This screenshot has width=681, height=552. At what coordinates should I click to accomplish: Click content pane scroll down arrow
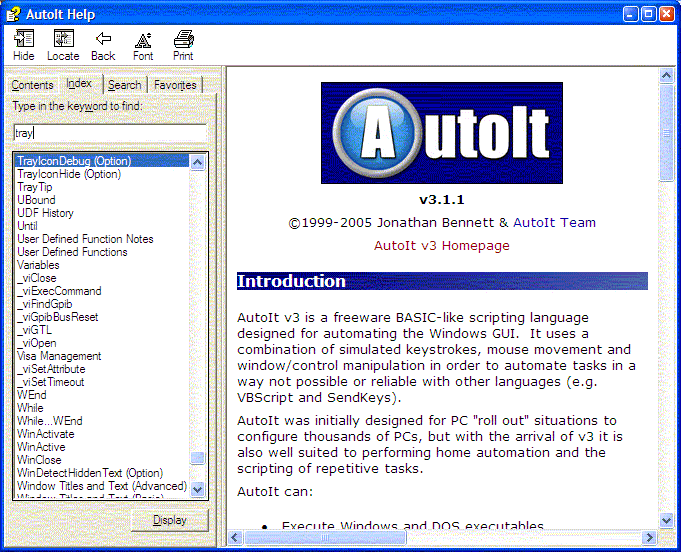666,520
